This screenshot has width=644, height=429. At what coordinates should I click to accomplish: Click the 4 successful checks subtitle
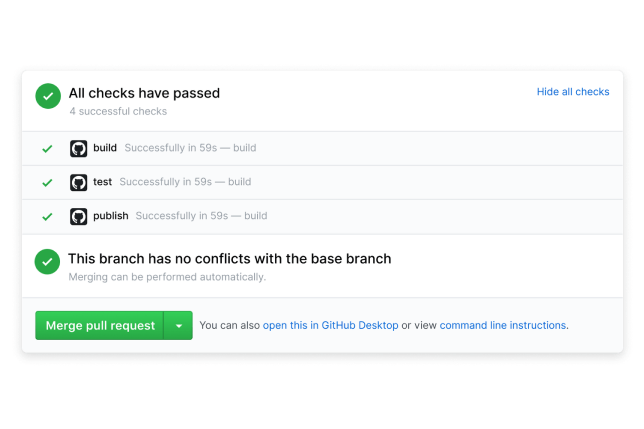[118, 111]
